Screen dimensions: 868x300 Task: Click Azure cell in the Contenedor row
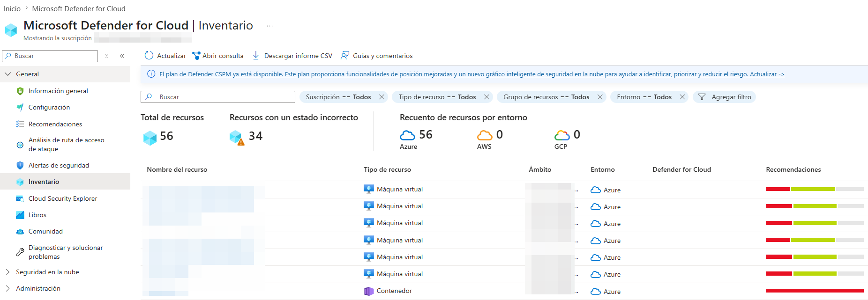(x=606, y=292)
